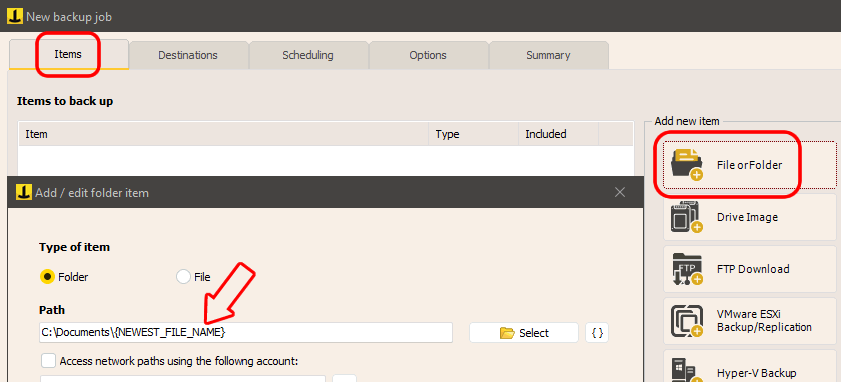
Task: Add an FTP Download item
Action: 749,269
